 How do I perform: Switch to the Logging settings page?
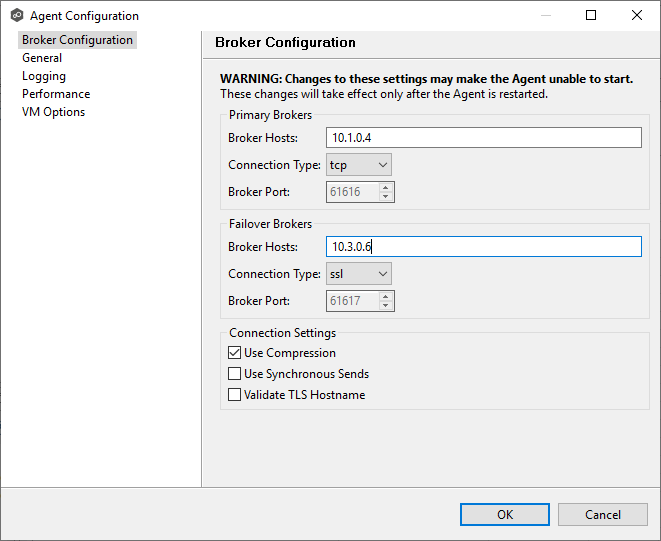pyautogui.click(x=44, y=76)
